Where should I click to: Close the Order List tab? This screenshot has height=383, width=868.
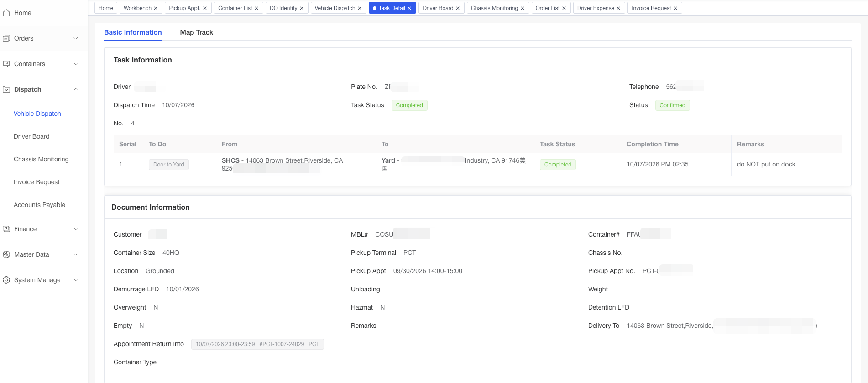564,8
